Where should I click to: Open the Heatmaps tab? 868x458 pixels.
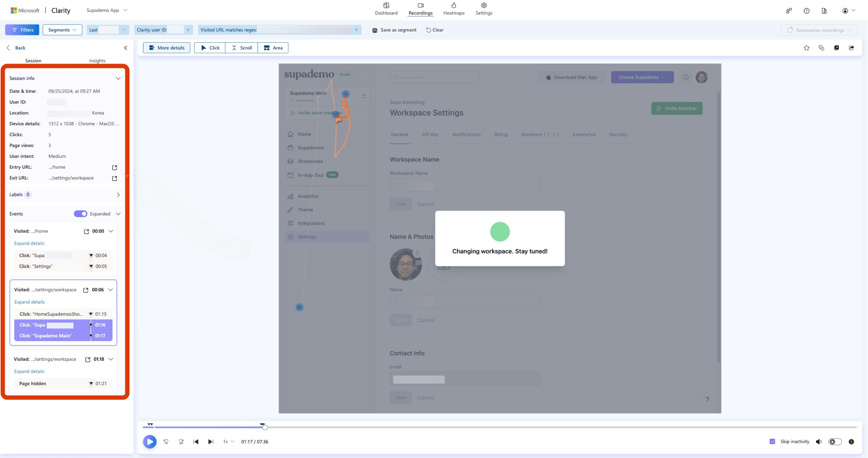point(454,8)
